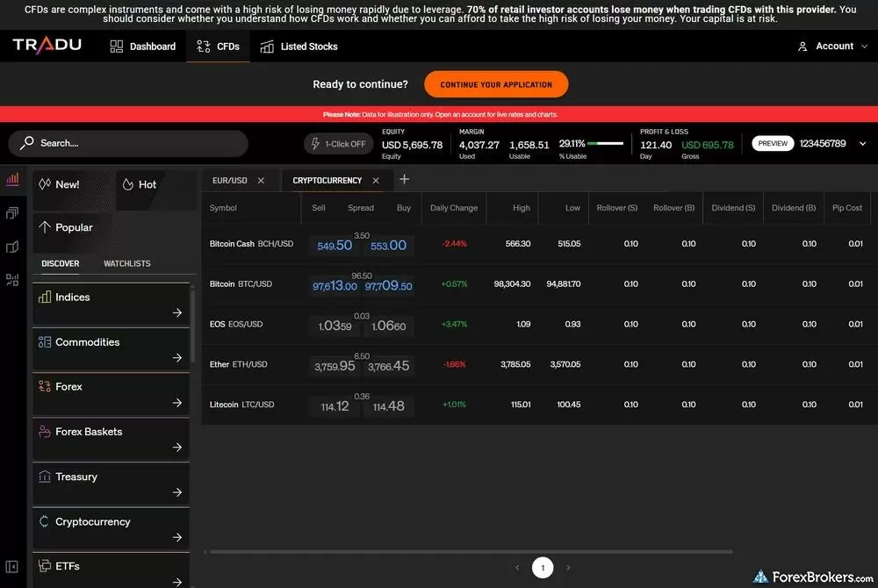Click the Listed Stocks chart icon
The height and width of the screenshot is (588, 878).
point(267,47)
